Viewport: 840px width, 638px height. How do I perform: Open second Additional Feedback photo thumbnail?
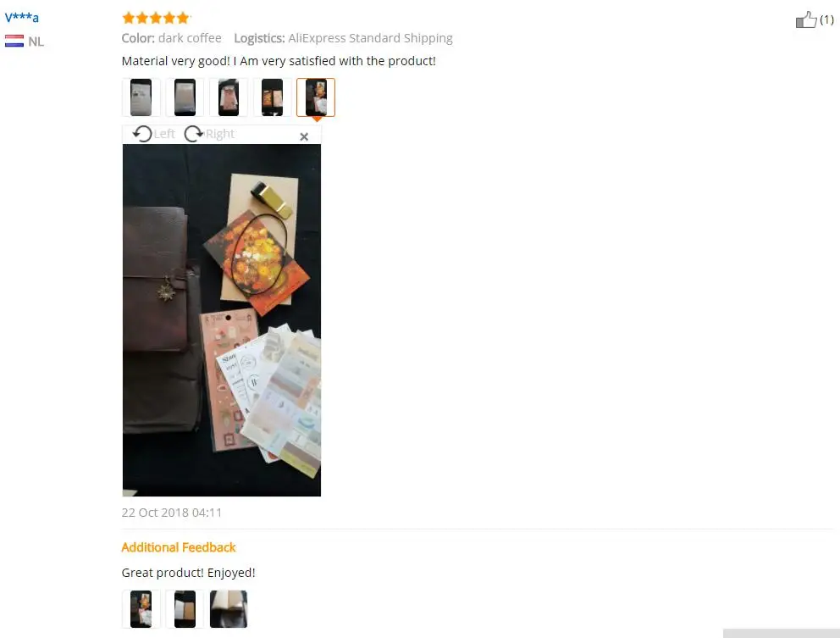[185, 609]
